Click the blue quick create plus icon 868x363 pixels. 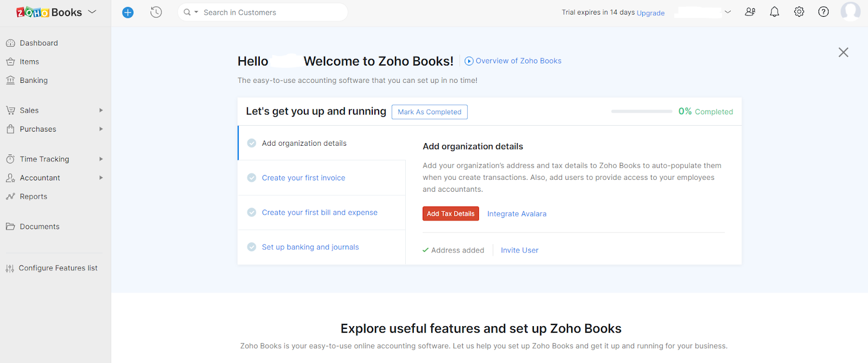click(128, 12)
